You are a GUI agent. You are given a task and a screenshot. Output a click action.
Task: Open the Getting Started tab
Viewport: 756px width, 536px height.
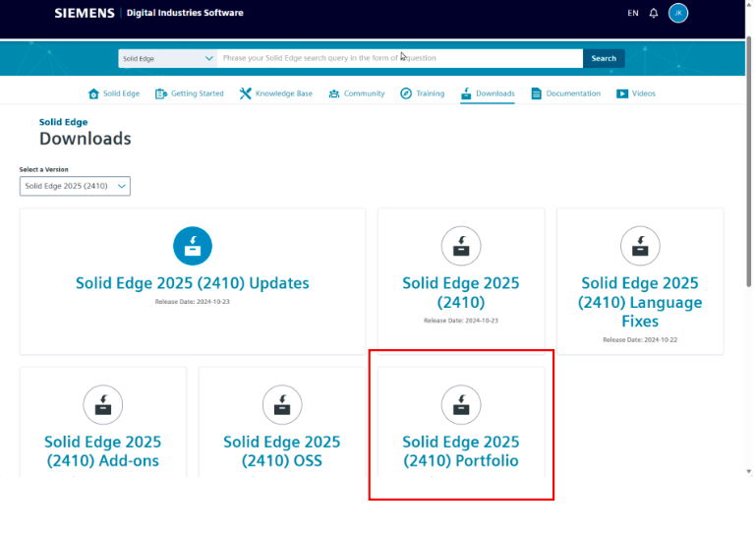pyautogui.click(x=198, y=93)
